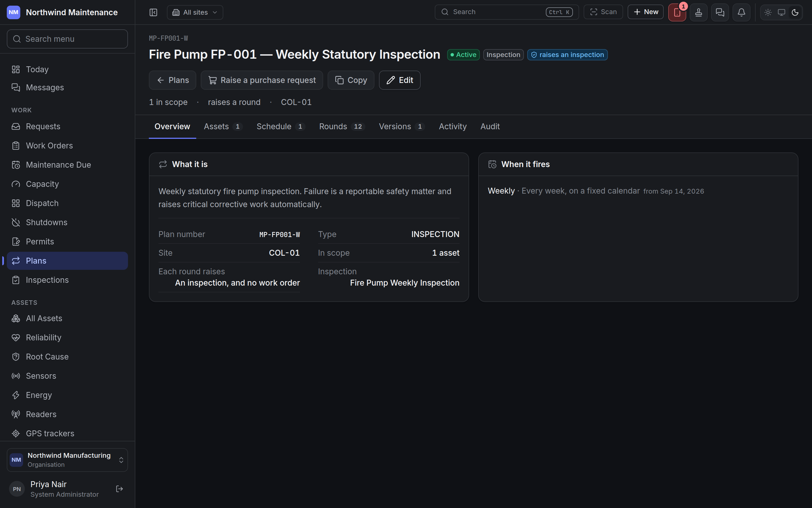This screenshot has width=812, height=508.
Task: Open All Assets in sidebar
Action: [x=67, y=318]
